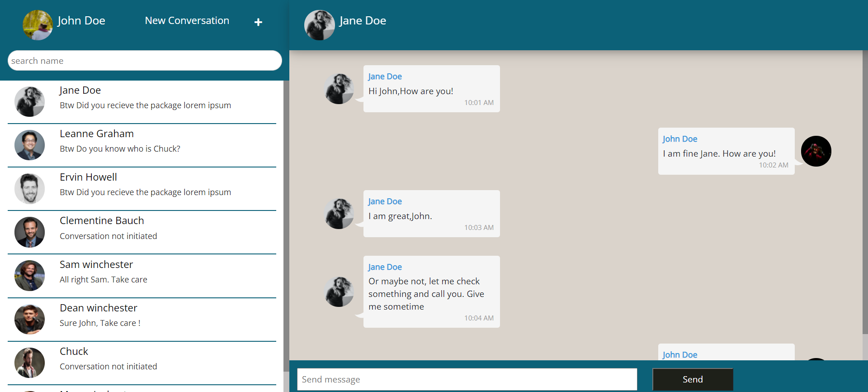
Task: Select Leanne Graham's avatar in contact list
Action: coord(29,145)
